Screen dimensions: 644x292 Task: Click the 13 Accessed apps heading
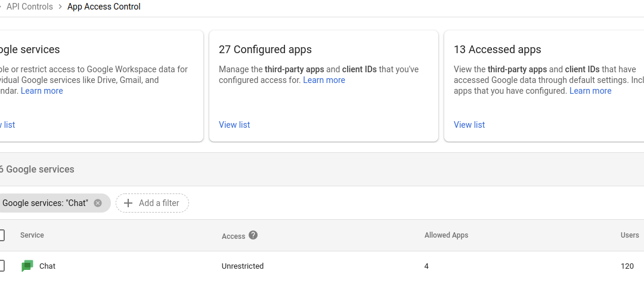tap(497, 50)
